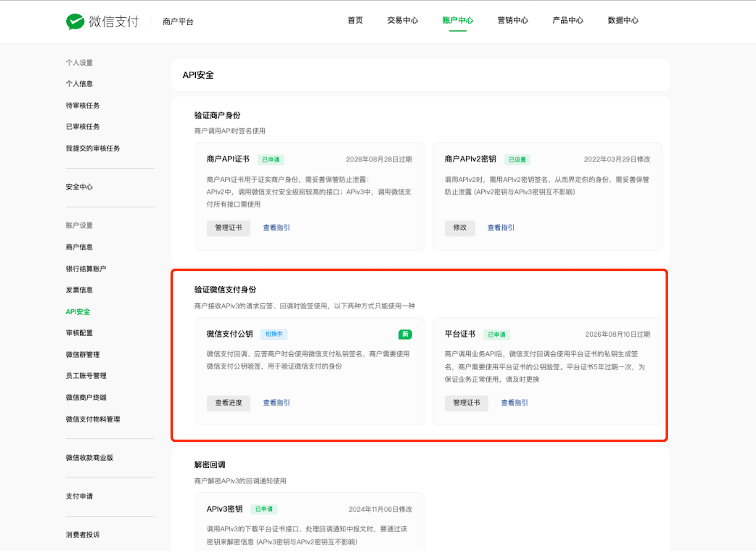
Task: Click 修改 button for 商户APIv2密钥
Action: (x=460, y=228)
